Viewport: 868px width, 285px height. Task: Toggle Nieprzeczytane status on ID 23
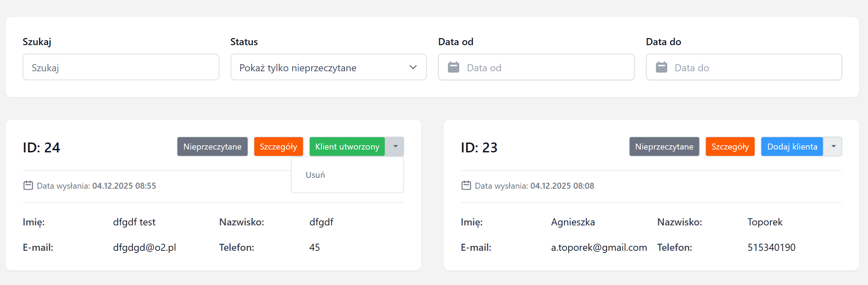point(664,147)
